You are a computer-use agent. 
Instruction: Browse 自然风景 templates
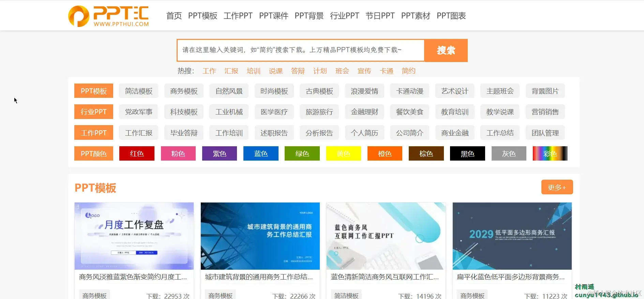coord(229,91)
